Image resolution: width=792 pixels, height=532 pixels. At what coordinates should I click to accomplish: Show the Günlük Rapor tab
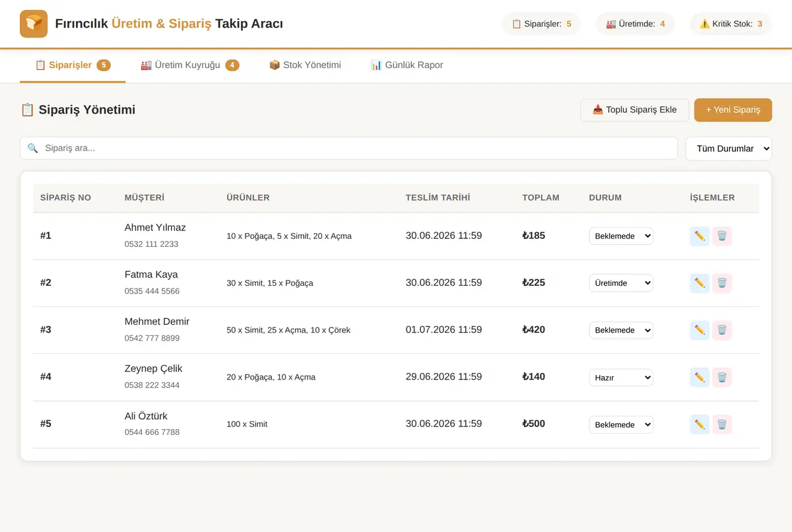pos(407,65)
